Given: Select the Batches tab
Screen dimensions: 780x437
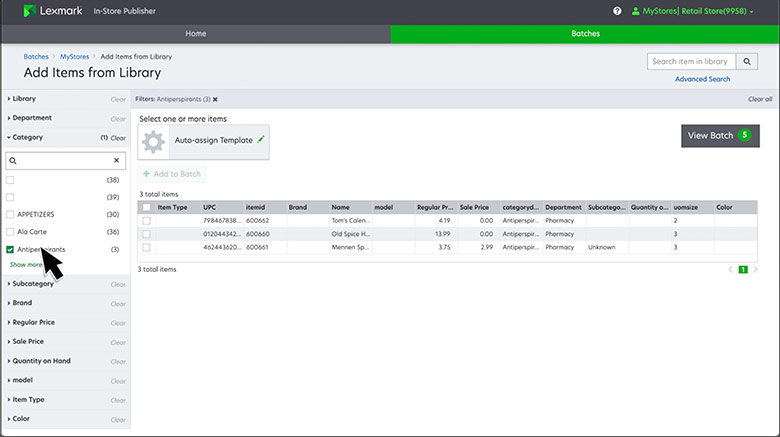Looking at the screenshot, I should point(585,33).
